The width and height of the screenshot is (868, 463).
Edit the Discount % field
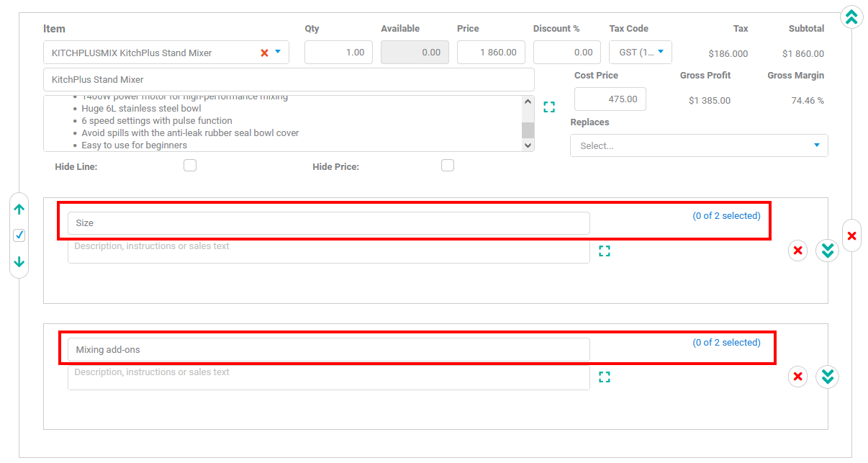(x=567, y=53)
